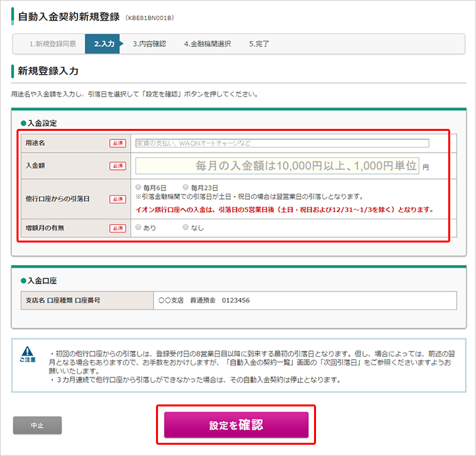Click the ご注意 warning triangle icon

[27, 352]
